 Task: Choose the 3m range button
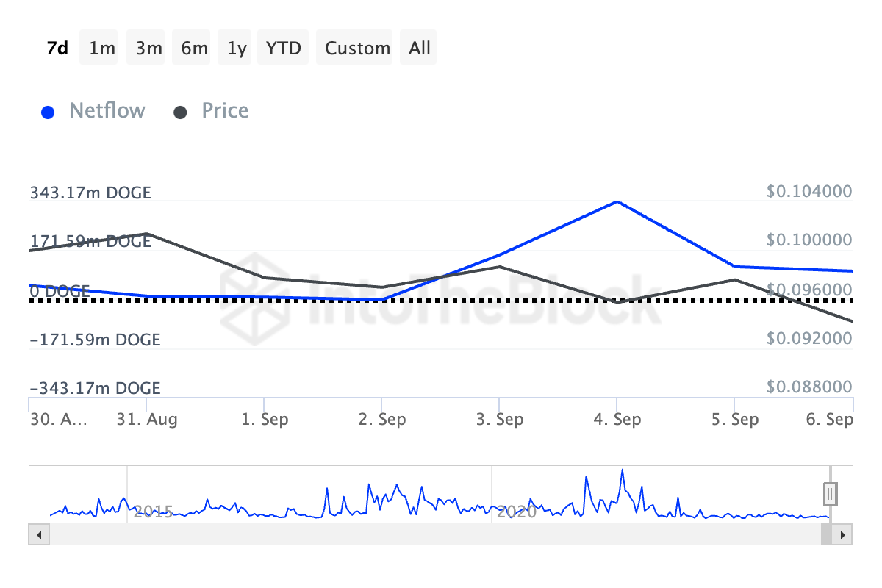click(148, 49)
